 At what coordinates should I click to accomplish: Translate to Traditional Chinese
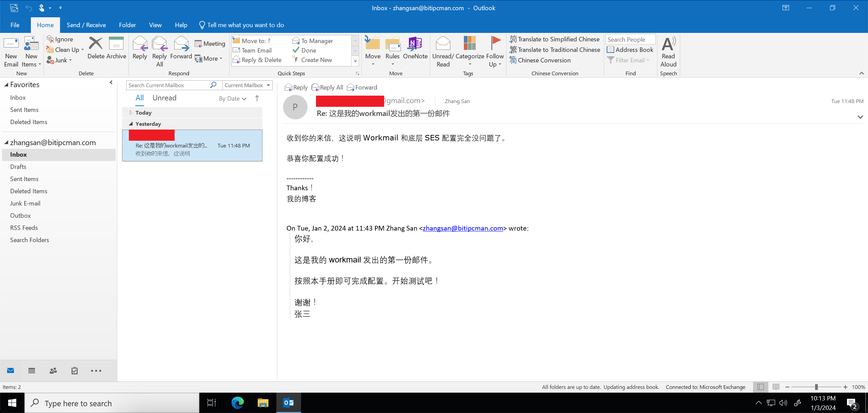[555, 50]
